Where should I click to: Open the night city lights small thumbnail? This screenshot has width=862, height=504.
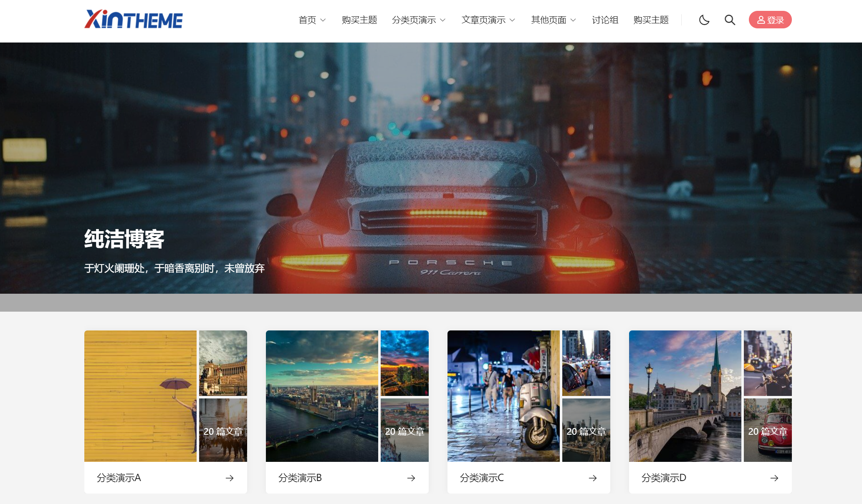(404, 363)
